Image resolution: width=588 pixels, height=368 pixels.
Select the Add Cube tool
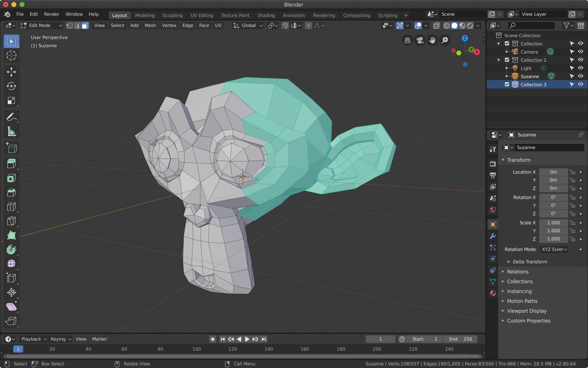(x=11, y=148)
